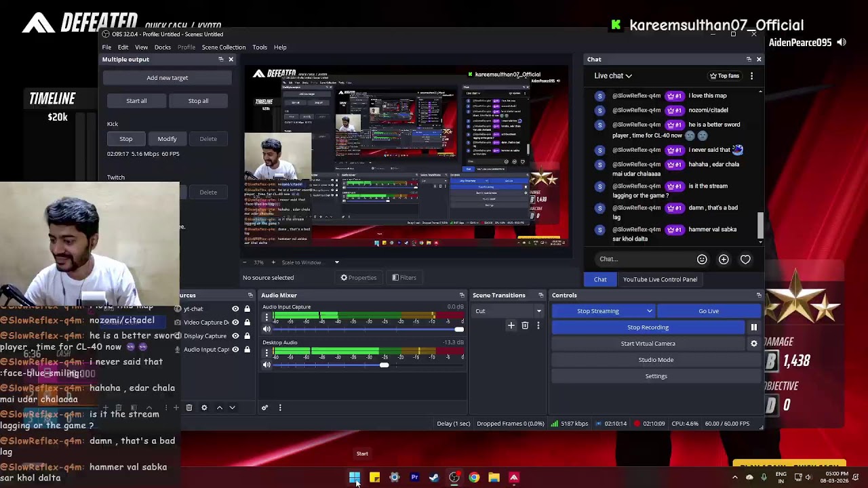Toggle visibility of Display Capture source
Viewport: 868px width, 488px height.
235,336
